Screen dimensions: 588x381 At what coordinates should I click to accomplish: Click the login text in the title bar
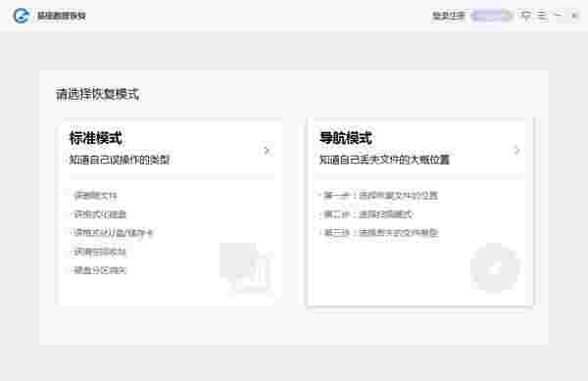pos(449,16)
